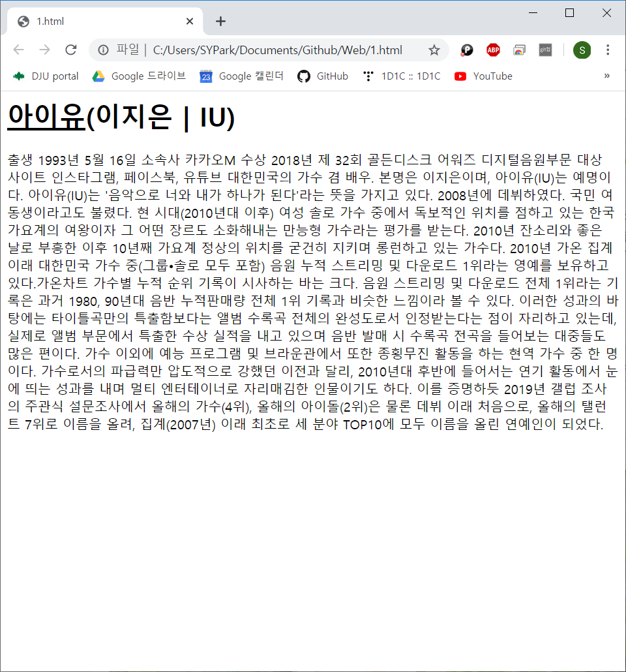The height and width of the screenshot is (672, 626).
Task: Open a new tab with the plus button
Action: pos(220,22)
